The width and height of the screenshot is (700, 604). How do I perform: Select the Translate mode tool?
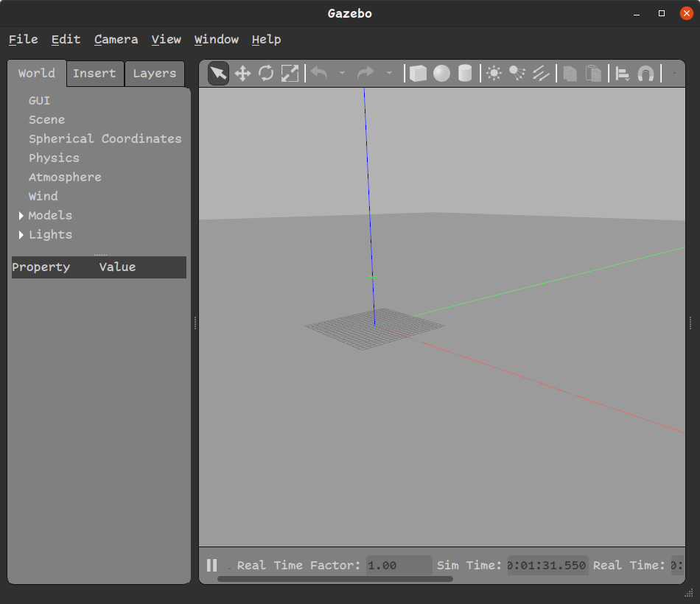point(242,73)
